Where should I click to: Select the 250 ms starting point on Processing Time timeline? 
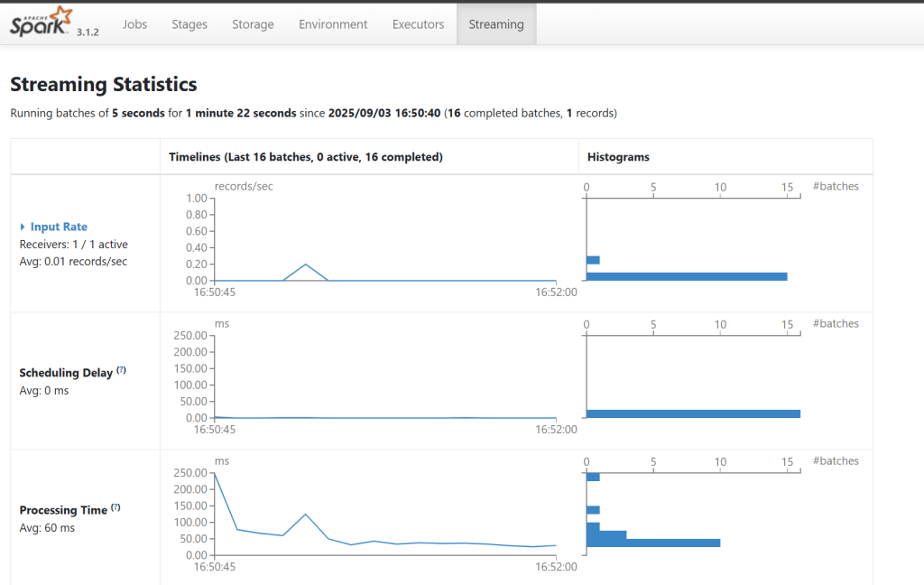coord(215,473)
